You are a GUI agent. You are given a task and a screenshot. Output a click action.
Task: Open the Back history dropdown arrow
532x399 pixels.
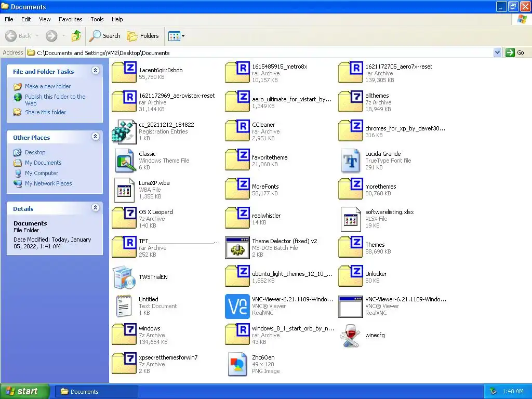tap(37, 36)
